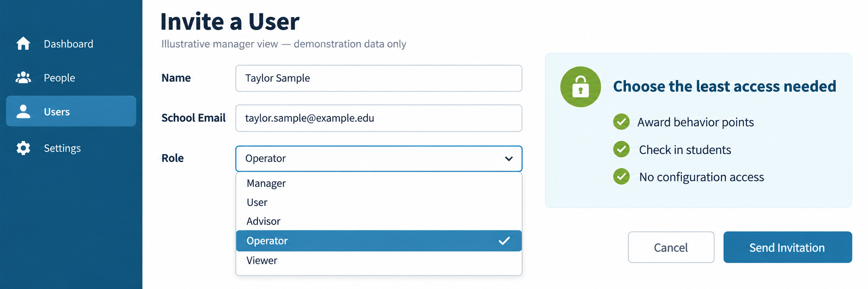Click the checkmark beside Check in students
Viewport: 868px width, 289px height.
621,149
